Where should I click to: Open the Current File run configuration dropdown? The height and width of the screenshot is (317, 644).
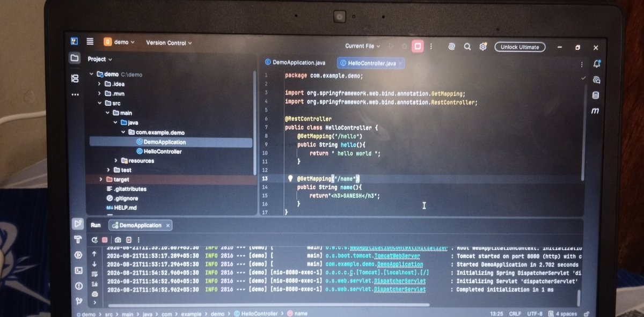363,46
